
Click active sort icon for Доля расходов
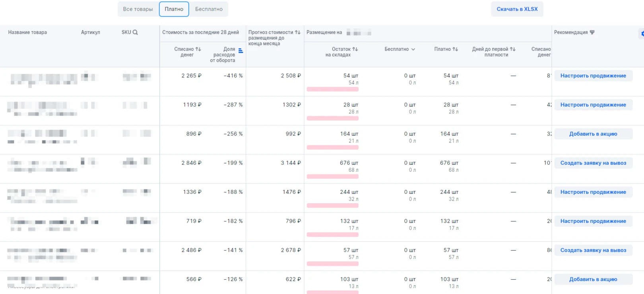tap(241, 51)
